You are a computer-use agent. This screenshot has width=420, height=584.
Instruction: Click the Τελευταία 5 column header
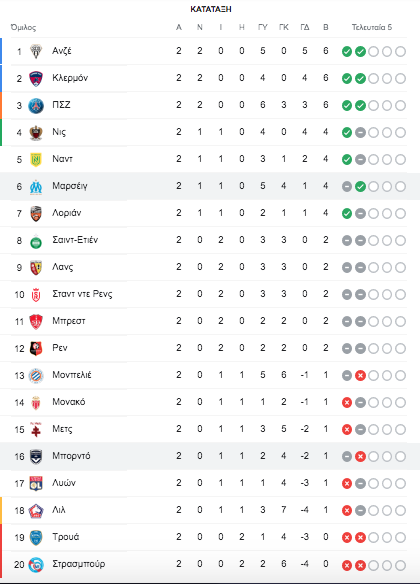click(372, 27)
